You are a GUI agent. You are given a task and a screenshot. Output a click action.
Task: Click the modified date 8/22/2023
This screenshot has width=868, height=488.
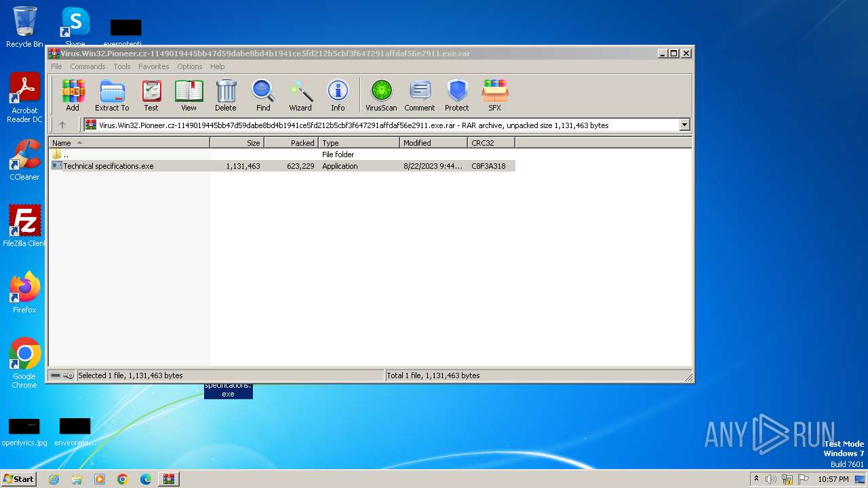433,166
